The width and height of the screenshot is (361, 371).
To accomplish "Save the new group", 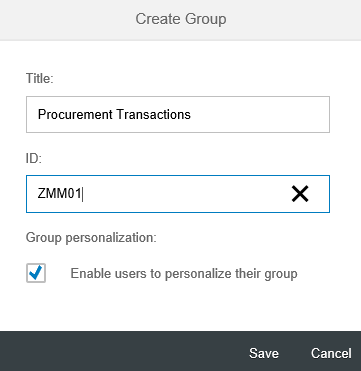I will click(264, 353).
